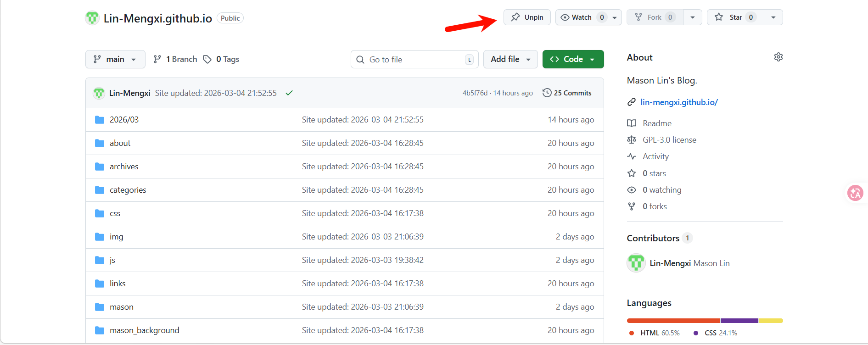Screen dimensions: 868x345
Task: Open the img folder
Action: pyautogui.click(x=116, y=237)
